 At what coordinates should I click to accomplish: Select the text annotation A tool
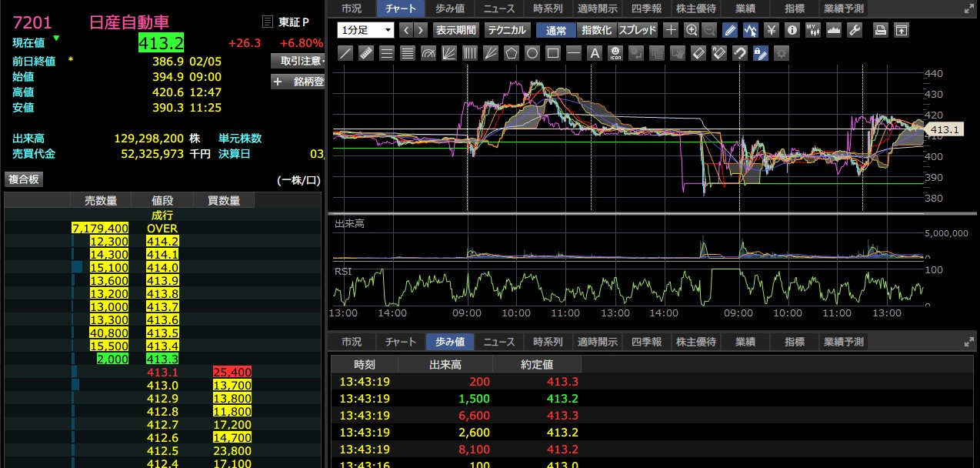pos(595,53)
